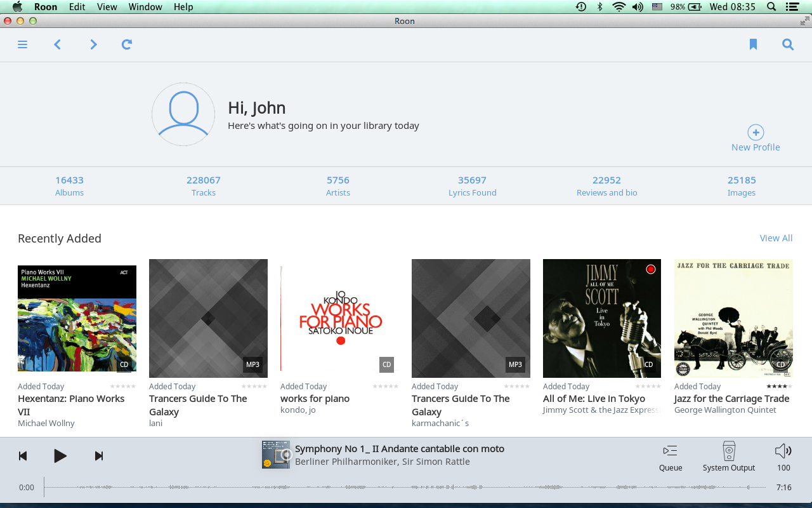Open search with the magnifier icon

(788, 44)
